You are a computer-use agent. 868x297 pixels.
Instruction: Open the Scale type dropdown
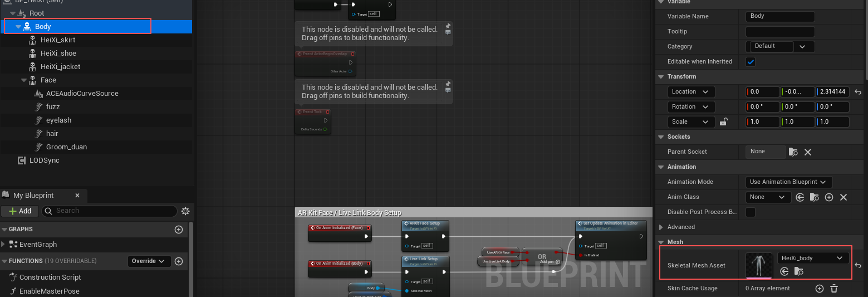tap(691, 122)
